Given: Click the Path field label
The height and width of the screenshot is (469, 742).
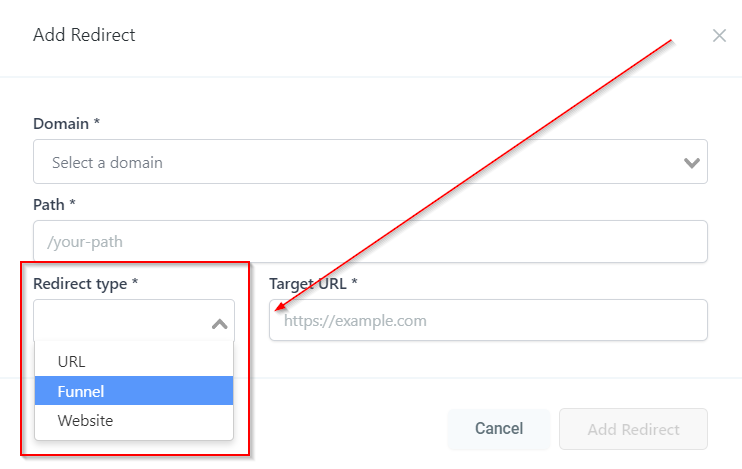Looking at the screenshot, I should (x=49, y=204).
